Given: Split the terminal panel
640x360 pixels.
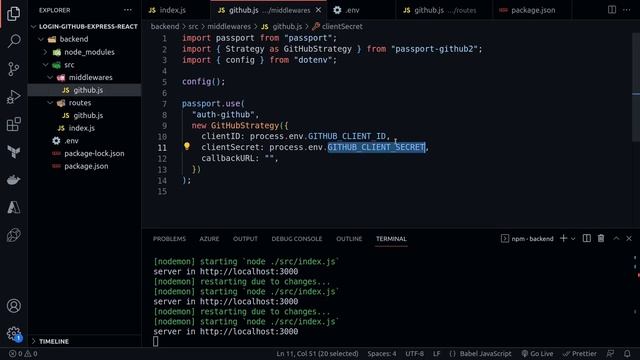Looking at the screenshot, I should 587,238.
